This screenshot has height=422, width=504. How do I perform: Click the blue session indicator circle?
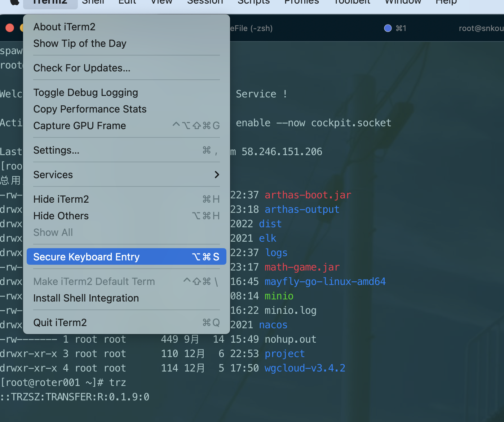(387, 28)
